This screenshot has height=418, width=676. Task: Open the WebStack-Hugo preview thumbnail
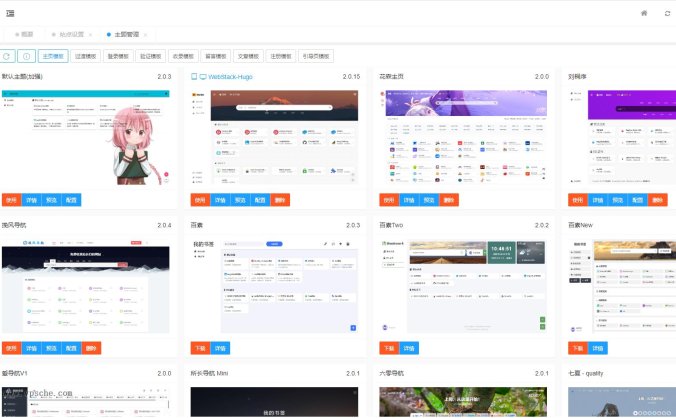[274, 137]
